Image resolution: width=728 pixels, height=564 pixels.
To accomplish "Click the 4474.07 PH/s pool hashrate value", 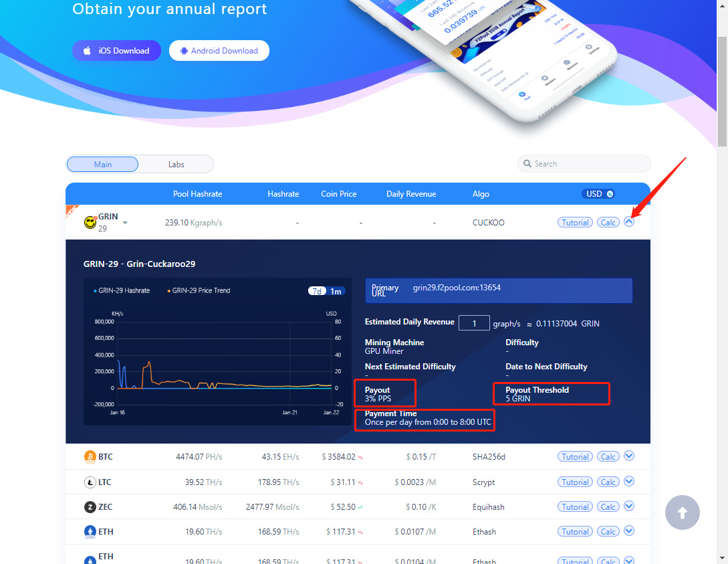I will point(199,457).
